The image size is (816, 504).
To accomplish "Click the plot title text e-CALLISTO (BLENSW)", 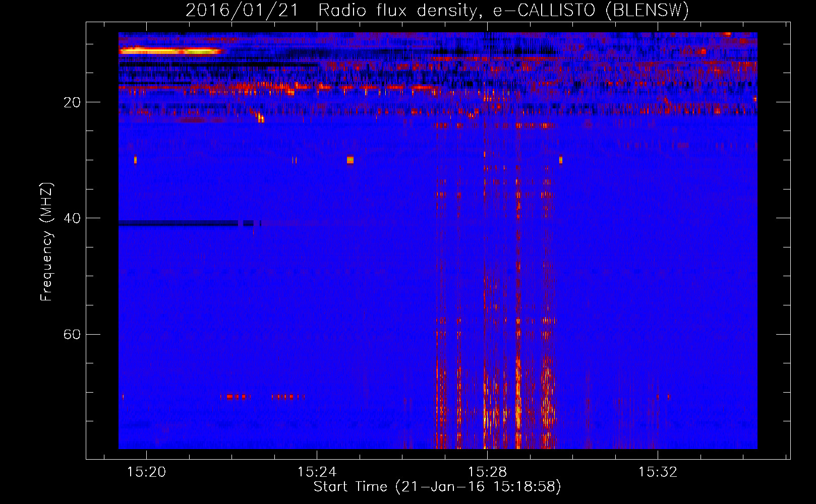I will (x=591, y=11).
